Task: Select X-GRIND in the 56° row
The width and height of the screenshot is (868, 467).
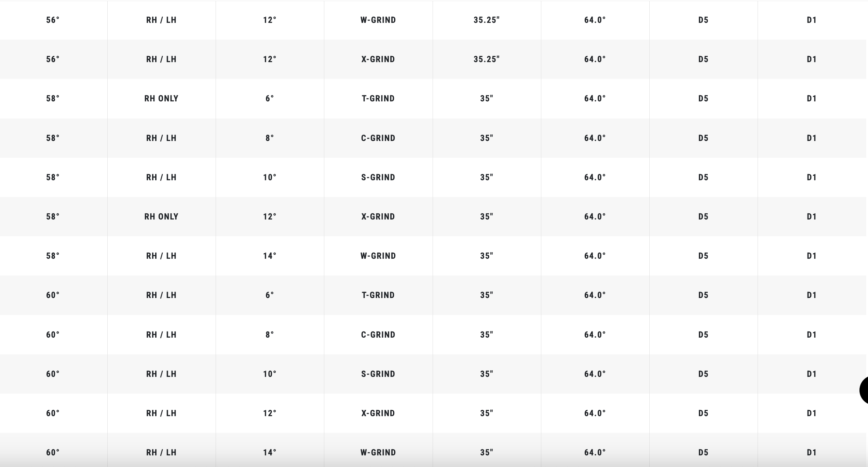Action: [378, 59]
